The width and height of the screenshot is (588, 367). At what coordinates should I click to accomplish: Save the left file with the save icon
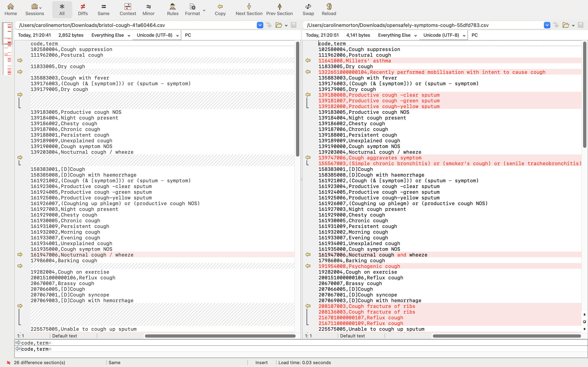(294, 25)
